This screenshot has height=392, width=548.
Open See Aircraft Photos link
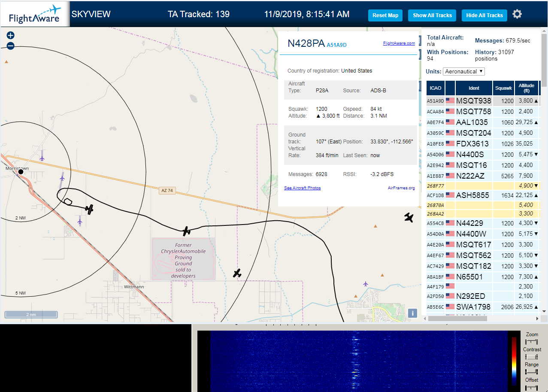point(303,188)
